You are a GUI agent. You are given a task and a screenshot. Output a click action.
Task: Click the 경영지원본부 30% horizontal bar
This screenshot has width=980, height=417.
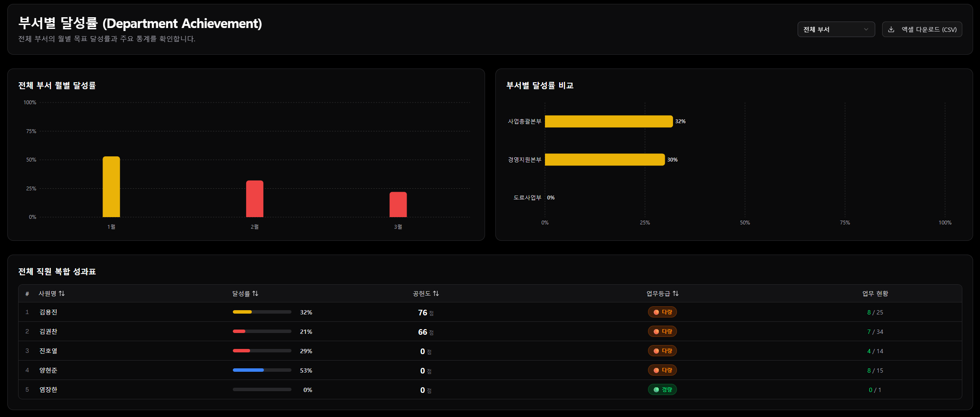(604, 160)
